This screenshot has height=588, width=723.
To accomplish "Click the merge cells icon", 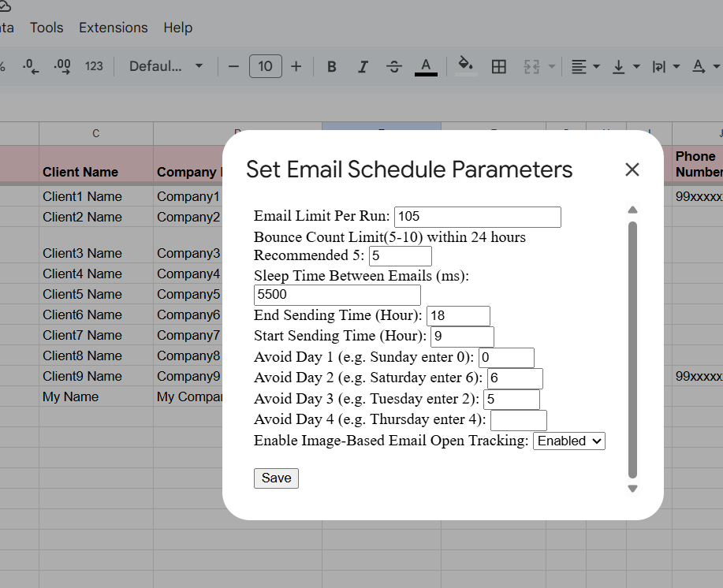I will click(531, 67).
